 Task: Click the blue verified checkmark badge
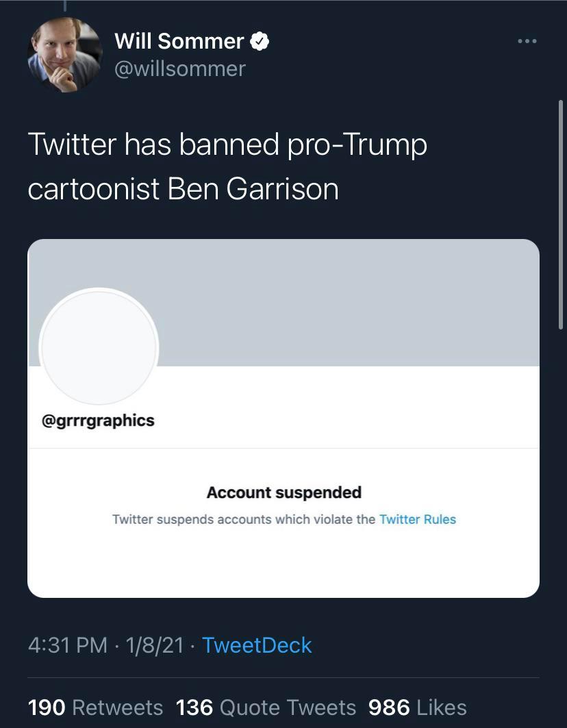click(260, 42)
